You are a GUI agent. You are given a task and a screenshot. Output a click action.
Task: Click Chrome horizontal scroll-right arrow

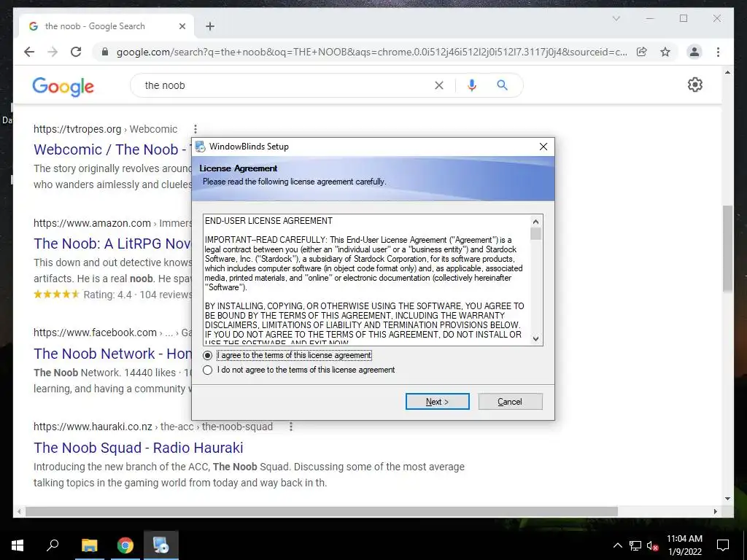point(715,511)
